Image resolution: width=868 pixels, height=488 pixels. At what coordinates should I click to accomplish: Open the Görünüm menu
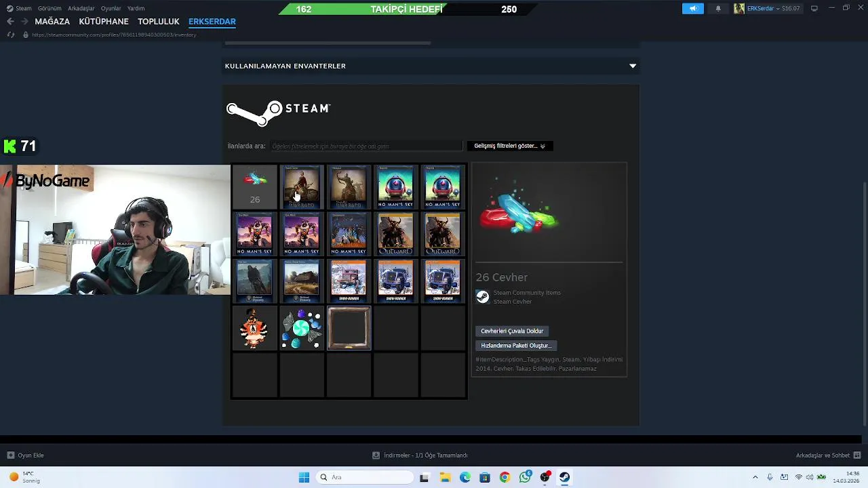tap(50, 9)
